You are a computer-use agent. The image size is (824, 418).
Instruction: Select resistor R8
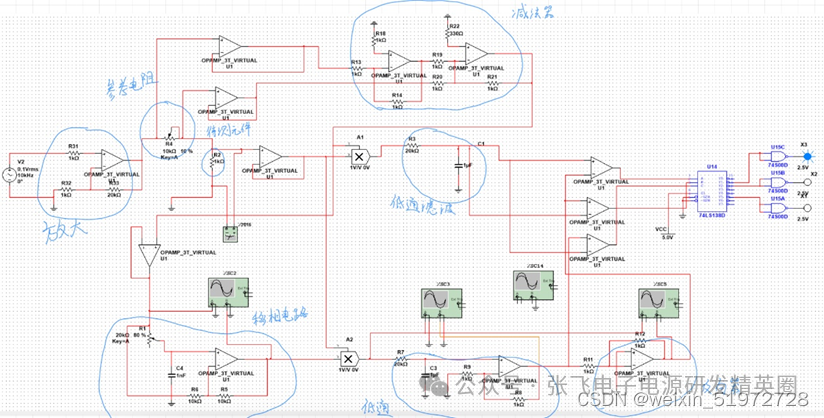(x=519, y=399)
